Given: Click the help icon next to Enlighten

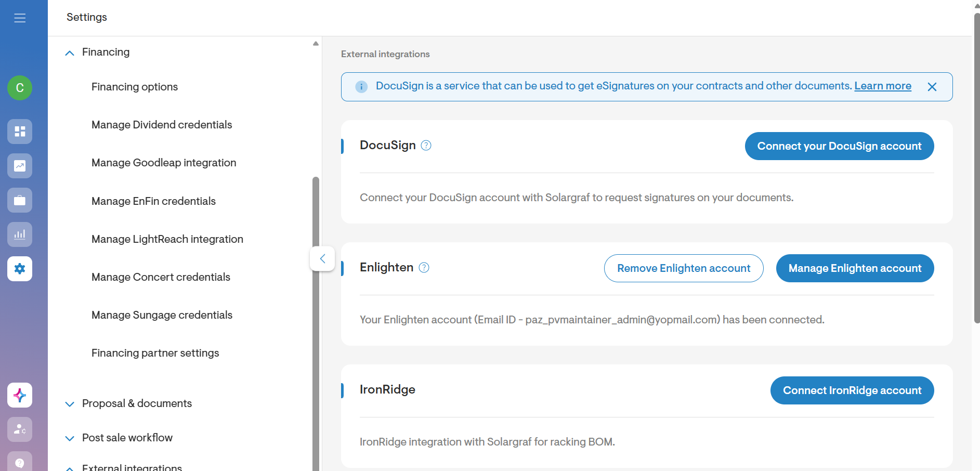Looking at the screenshot, I should [x=424, y=268].
